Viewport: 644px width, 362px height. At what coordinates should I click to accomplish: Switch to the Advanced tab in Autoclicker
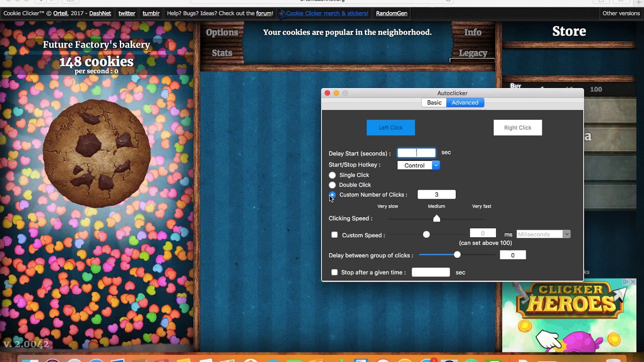465,103
